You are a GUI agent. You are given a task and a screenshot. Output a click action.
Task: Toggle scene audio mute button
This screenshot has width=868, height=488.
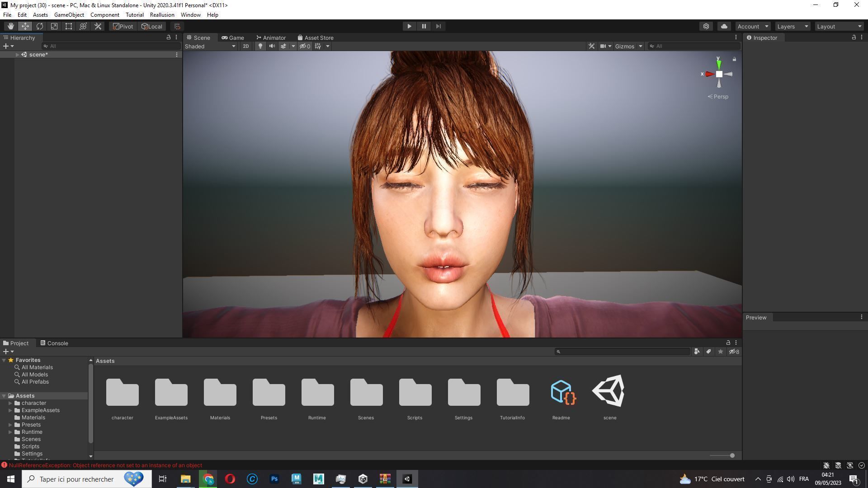coord(272,46)
